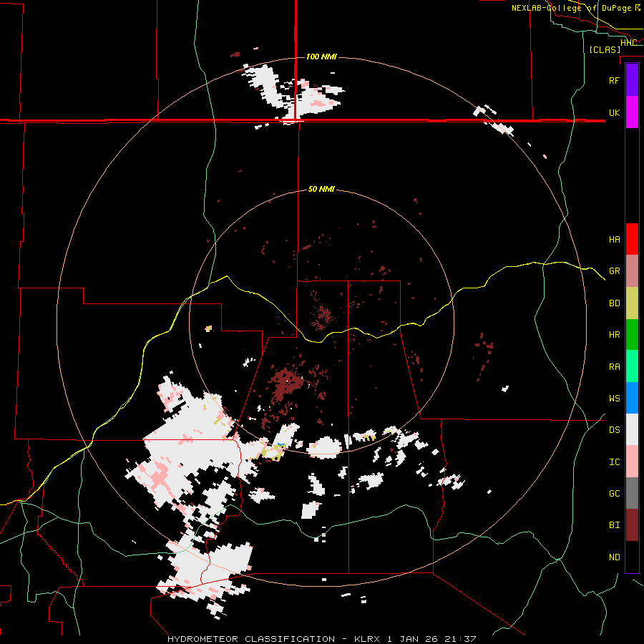Viewport: 644px width, 644px height.
Task: Click the WS legend label
Action: point(614,398)
